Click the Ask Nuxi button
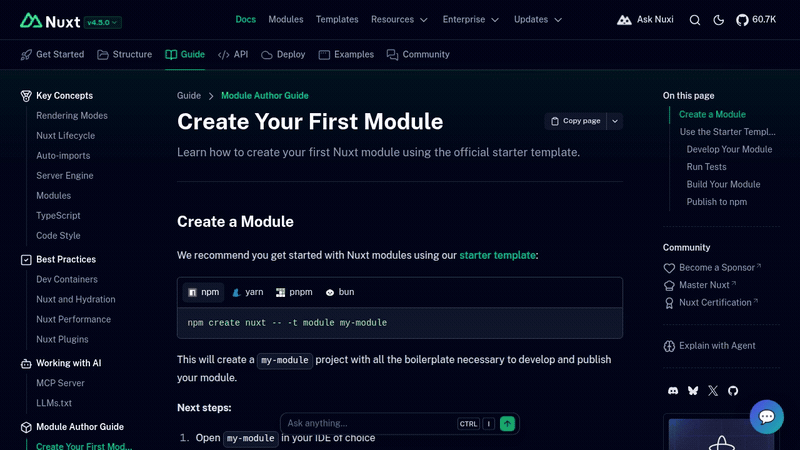The height and width of the screenshot is (450, 800). pos(645,20)
